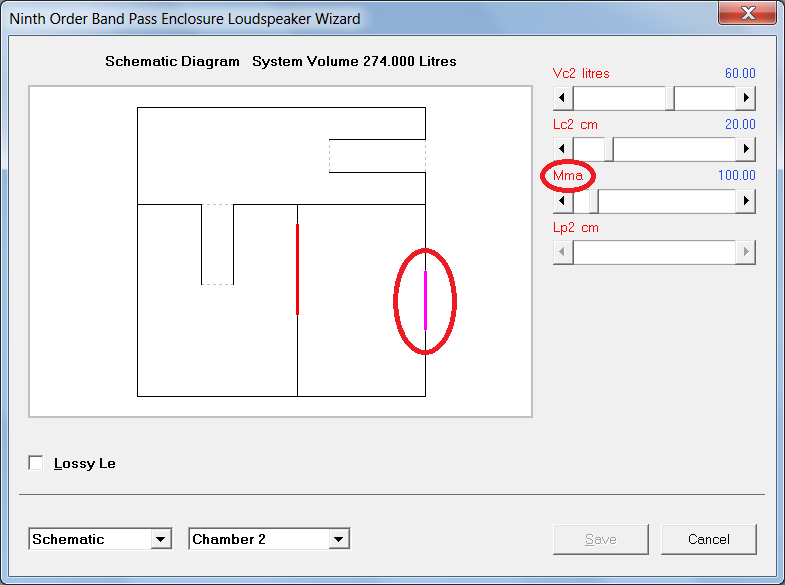Viewport: 785px width, 585px height.
Task: Click the Mma parameter label
Action: 568,176
